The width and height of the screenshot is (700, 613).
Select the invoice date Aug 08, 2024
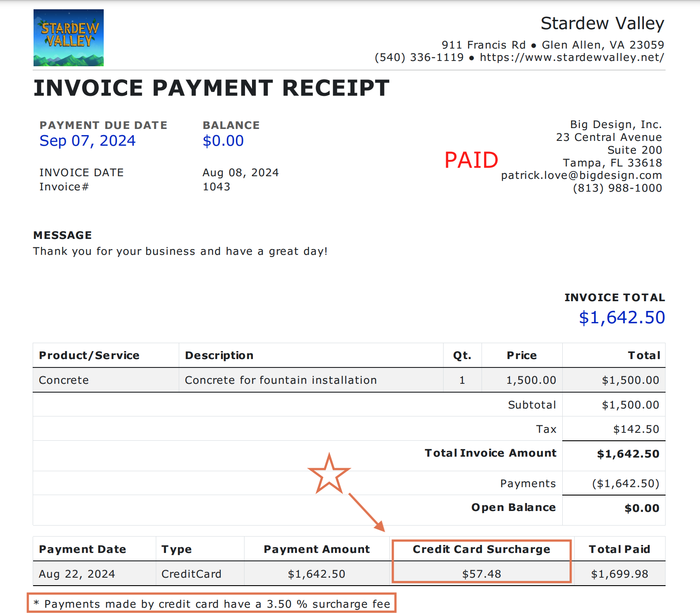(241, 173)
